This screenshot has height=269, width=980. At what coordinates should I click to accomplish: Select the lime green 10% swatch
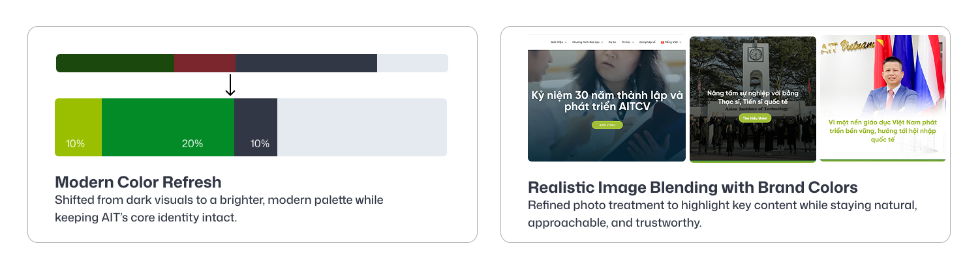coord(78,127)
